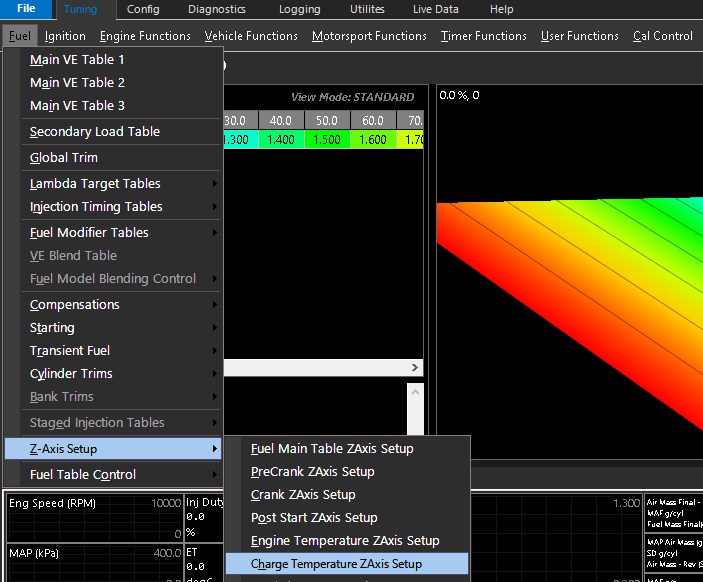Switch to the Tuning tab

(80, 9)
